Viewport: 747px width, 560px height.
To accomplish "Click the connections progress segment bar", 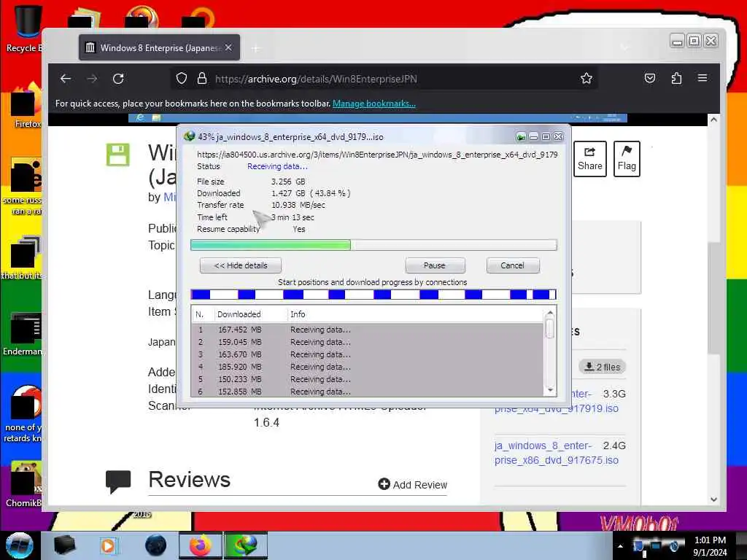I will (373, 295).
